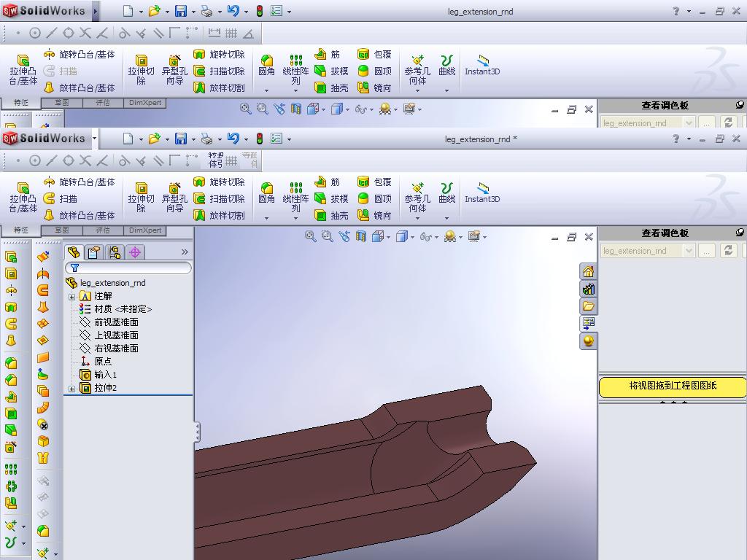Open PropertyManager tab above feature tree
The image size is (747, 560).
coord(94,252)
